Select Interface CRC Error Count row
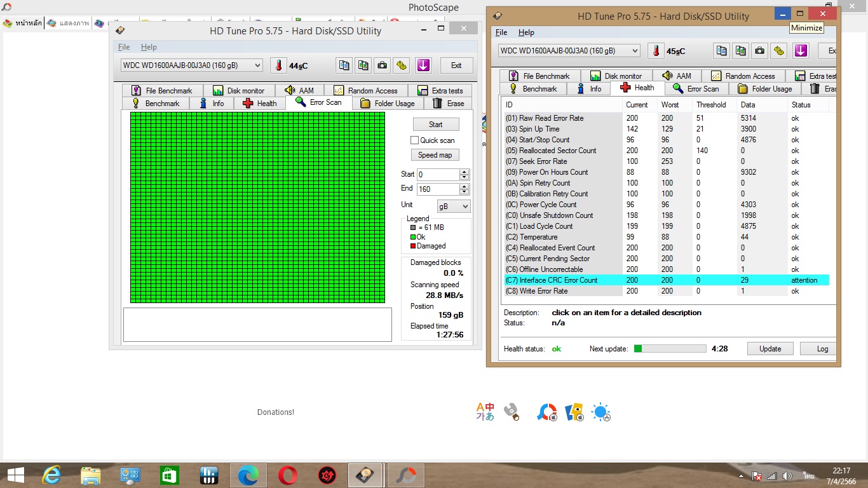The height and width of the screenshot is (488, 868). click(667, 280)
